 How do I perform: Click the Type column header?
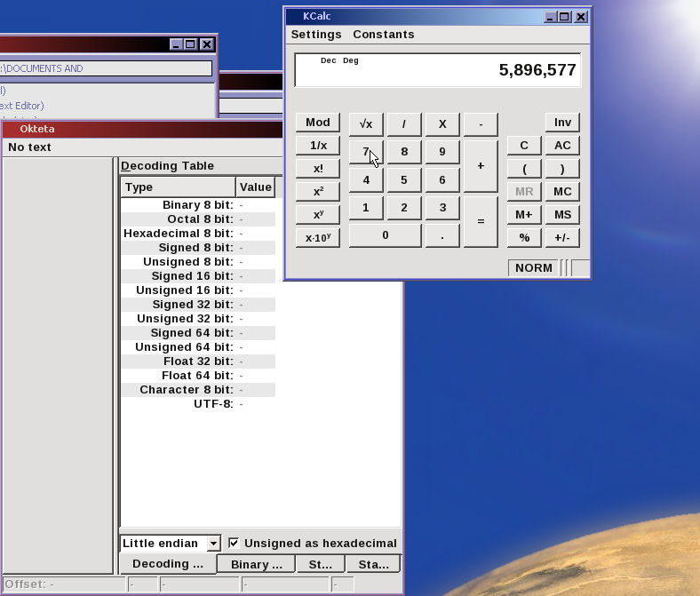pyautogui.click(x=178, y=187)
